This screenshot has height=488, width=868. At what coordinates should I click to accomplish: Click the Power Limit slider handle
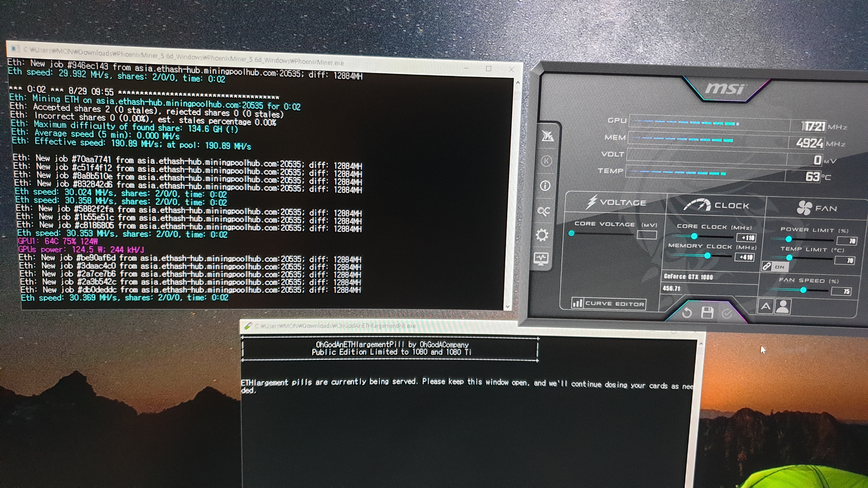click(789, 239)
